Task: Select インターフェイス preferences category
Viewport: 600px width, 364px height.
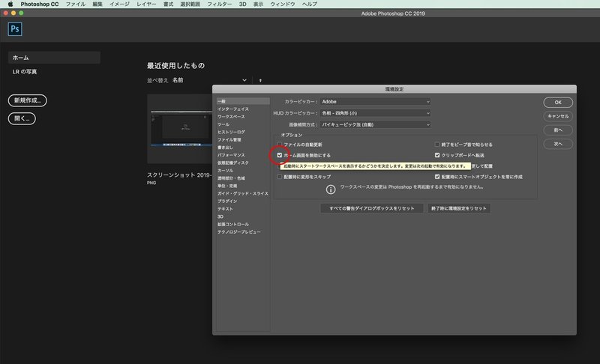Action: 233,109
